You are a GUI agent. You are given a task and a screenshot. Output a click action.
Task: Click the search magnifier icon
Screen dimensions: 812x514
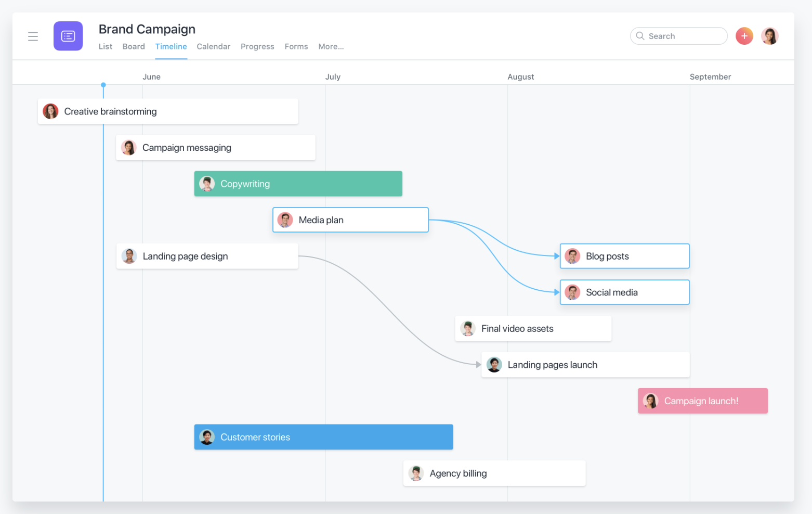pos(640,36)
